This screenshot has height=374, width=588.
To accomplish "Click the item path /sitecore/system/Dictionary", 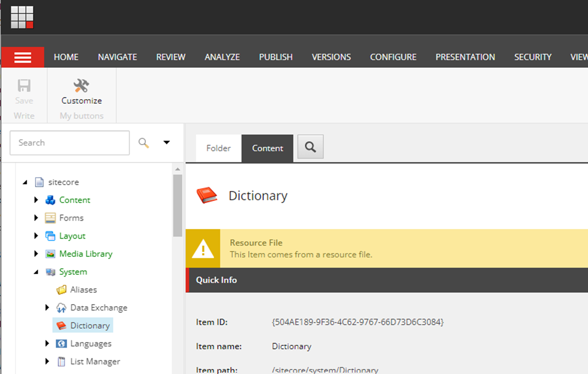I will (x=325, y=370).
